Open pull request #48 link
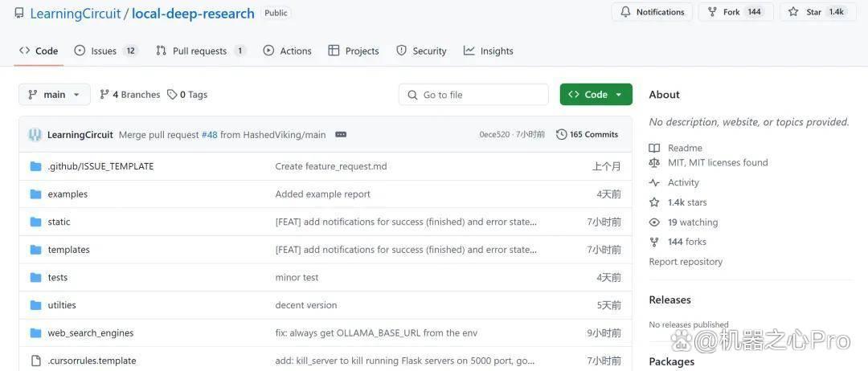The image size is (868, 371). (209, 134)
